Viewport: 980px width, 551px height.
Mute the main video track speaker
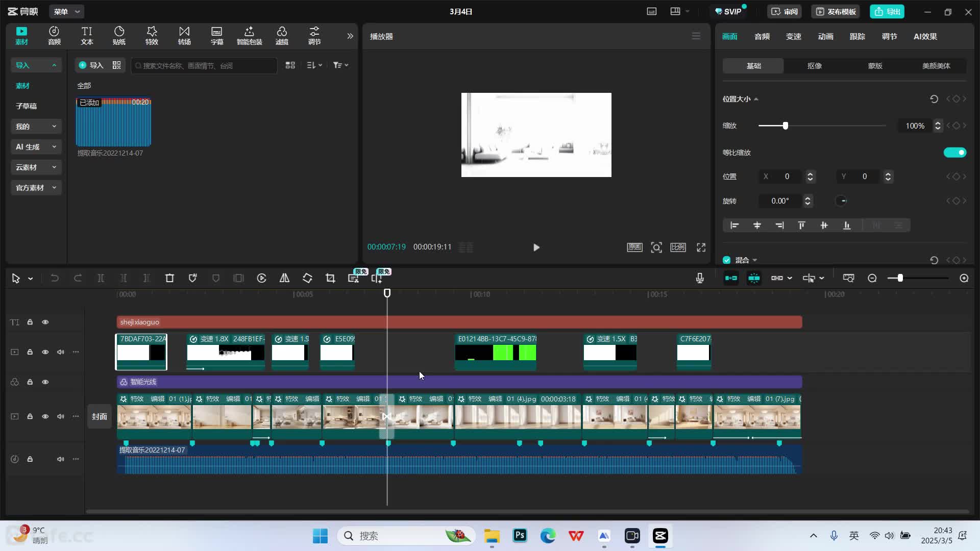pos(60,416)
